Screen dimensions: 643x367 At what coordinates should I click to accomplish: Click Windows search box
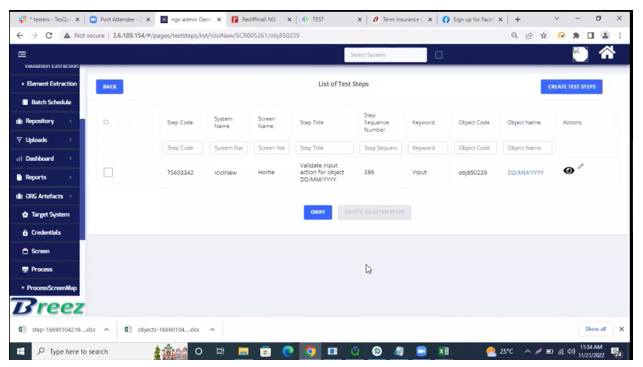[x=92, y=351]
